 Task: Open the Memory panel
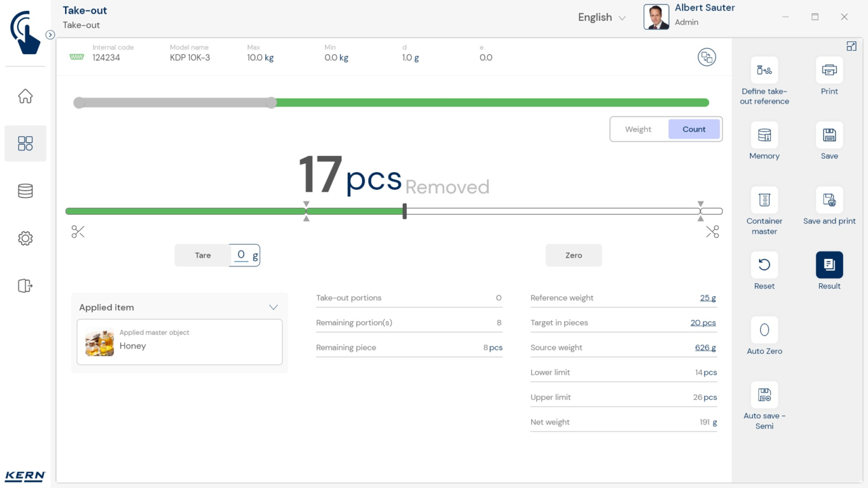point(764,136)
